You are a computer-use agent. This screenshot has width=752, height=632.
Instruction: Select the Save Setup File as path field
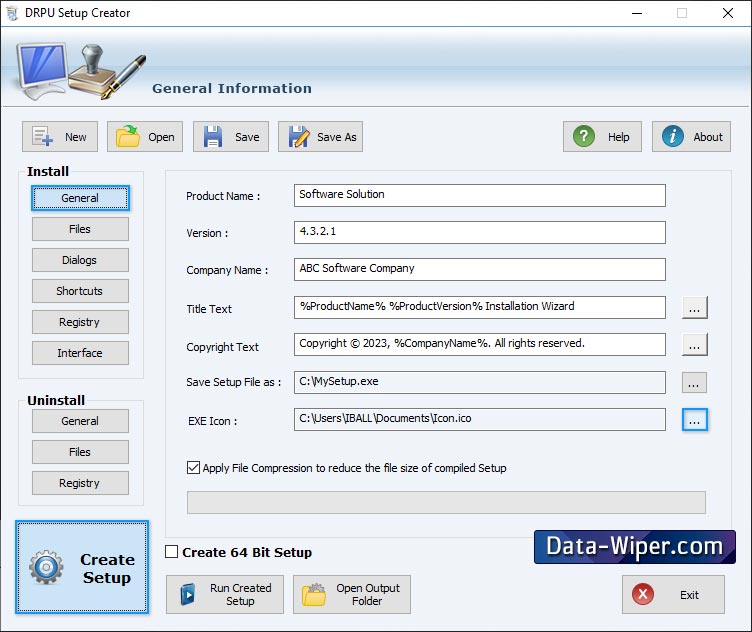480,382
